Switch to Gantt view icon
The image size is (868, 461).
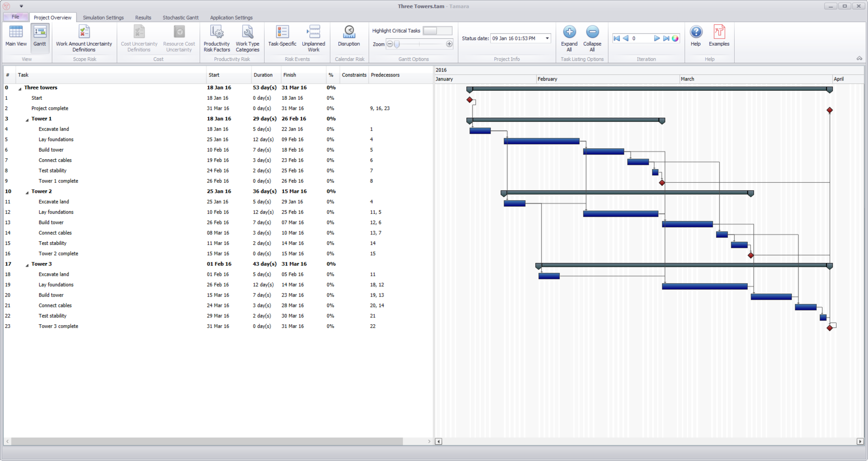tap(40, 37)
